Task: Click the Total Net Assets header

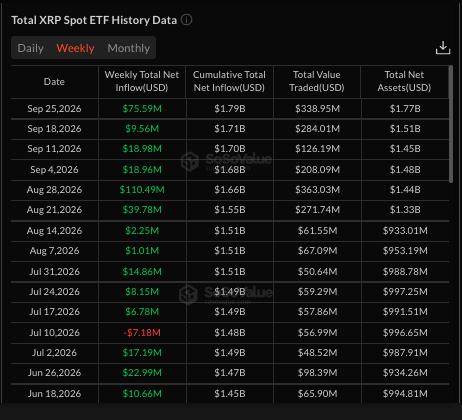Action: pyautogui.click(x=404, y=81)
